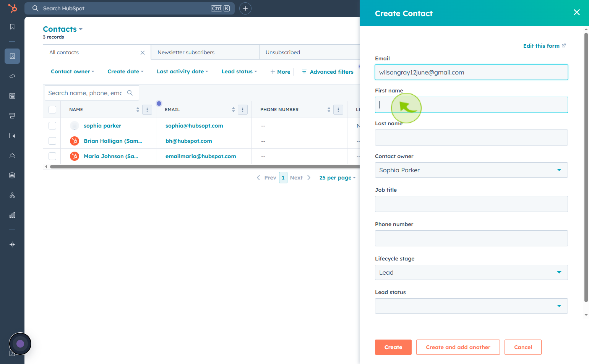The height and width of the screenshot is (364, 589).
Task: Expand the Contact owner filter
Action: pos(73,71)
